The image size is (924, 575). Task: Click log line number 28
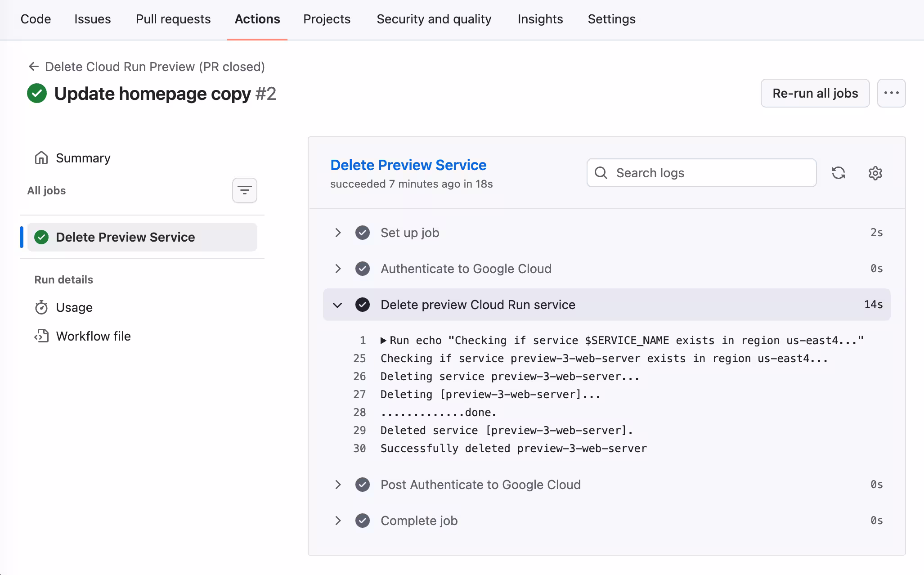click(x=359, y=413)
